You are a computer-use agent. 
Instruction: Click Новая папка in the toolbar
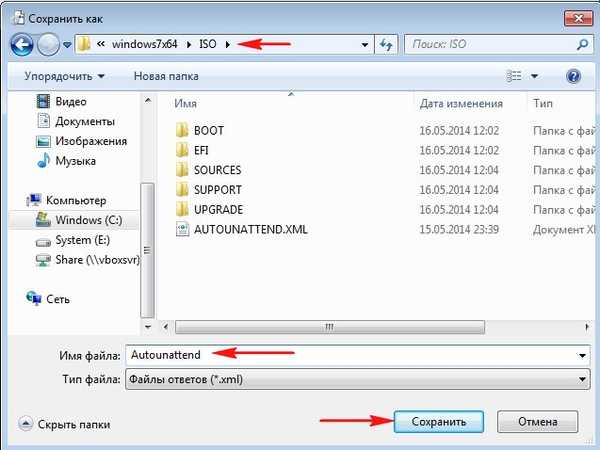166,76
